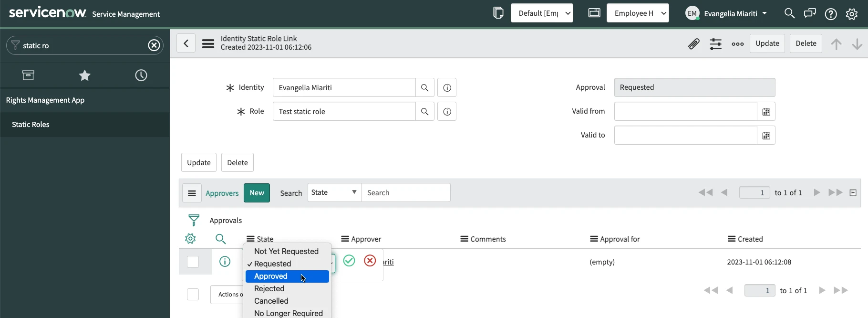The width and height of the screenshot is (868, 318).
Task: Click the New button in Approvers
Action: 257,193
